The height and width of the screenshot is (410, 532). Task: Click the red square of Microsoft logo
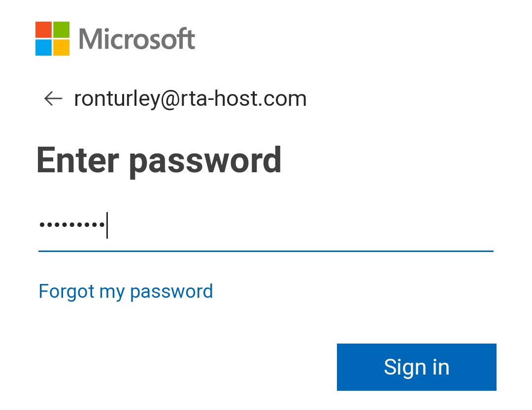point(43,30)
